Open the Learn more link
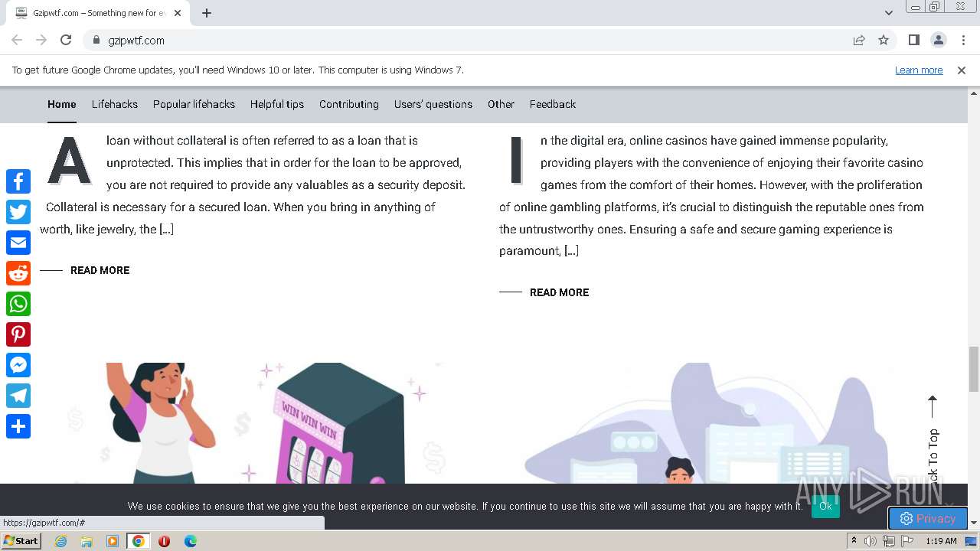 919,70
